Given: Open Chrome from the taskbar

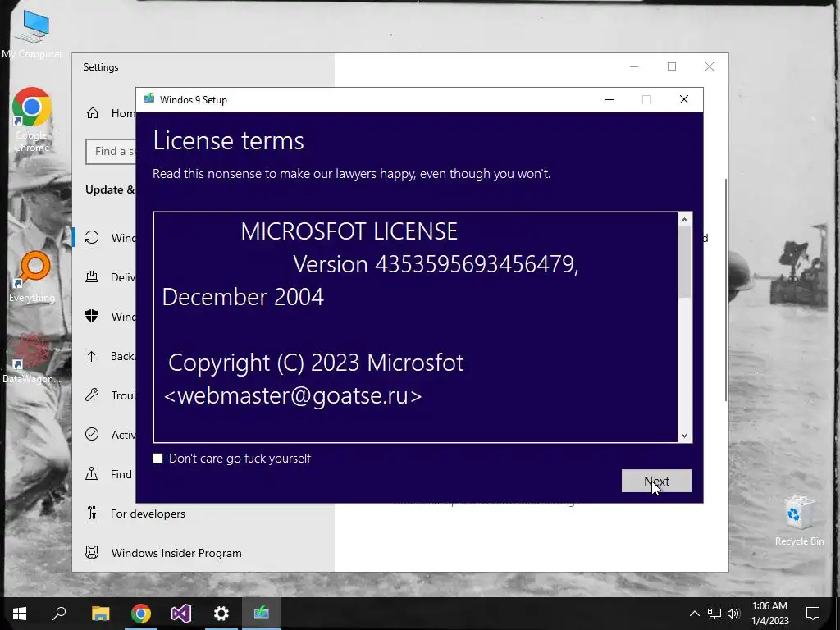Looking at the screenshot, I should (x=141, y=614).
